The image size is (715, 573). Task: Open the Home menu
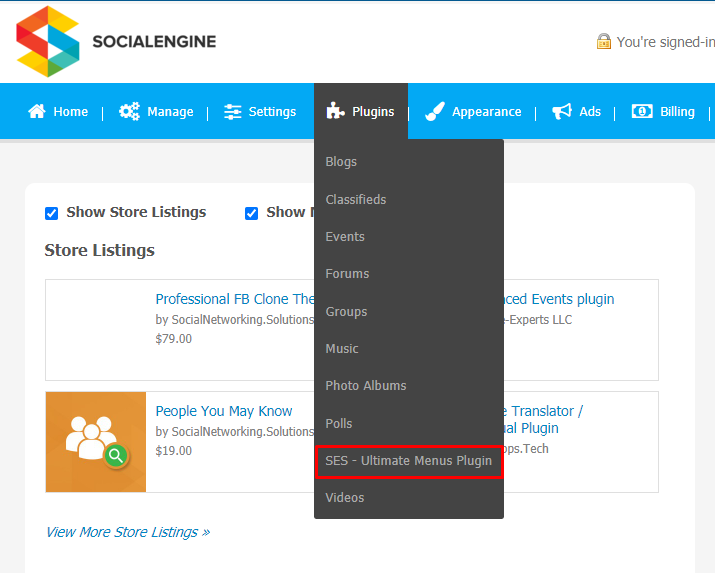[58, 111]
